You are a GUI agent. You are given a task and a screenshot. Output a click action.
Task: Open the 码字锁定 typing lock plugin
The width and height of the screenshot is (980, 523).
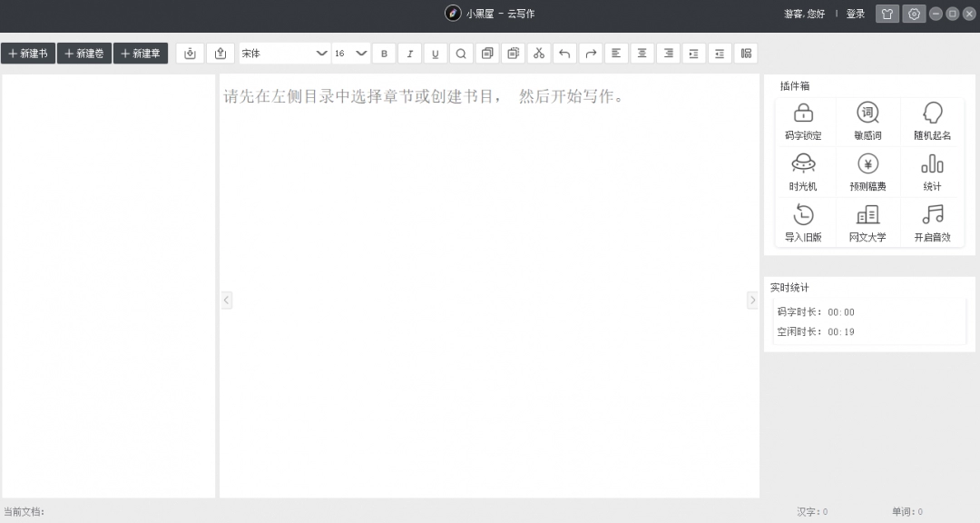[803, 121]
